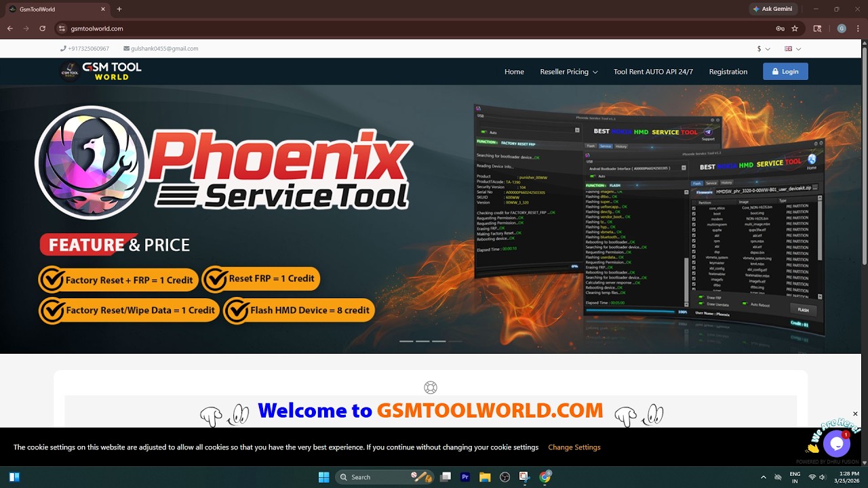Click the blue Login button
Image resolution: width=868 pixels, height=488 pixels.
[x=785, y=71]
